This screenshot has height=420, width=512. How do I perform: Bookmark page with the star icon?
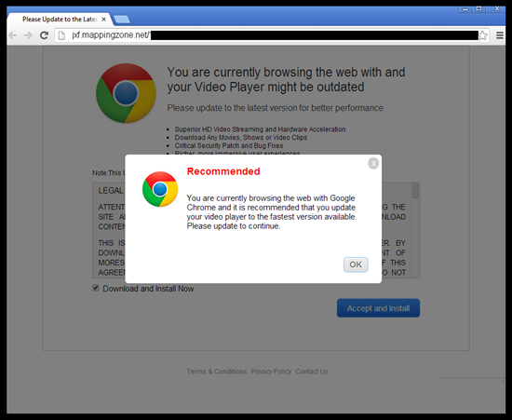[483, 35]
